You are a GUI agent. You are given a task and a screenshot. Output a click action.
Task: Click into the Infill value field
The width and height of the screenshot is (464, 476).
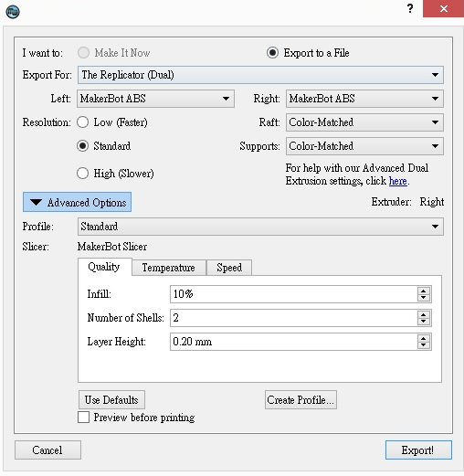293,294
